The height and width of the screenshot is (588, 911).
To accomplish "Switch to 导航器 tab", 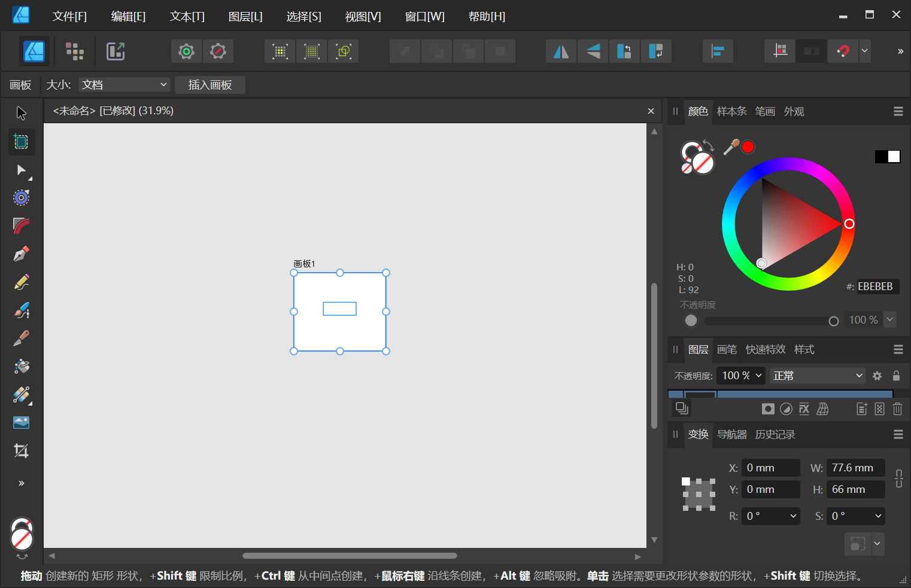I will click(732, 434).
